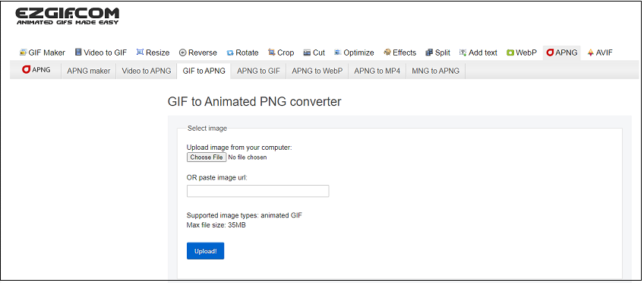The width and height of the screenshot is (644, 283).
Task: Click the Add text icon
Action: (x=463, y=52)
